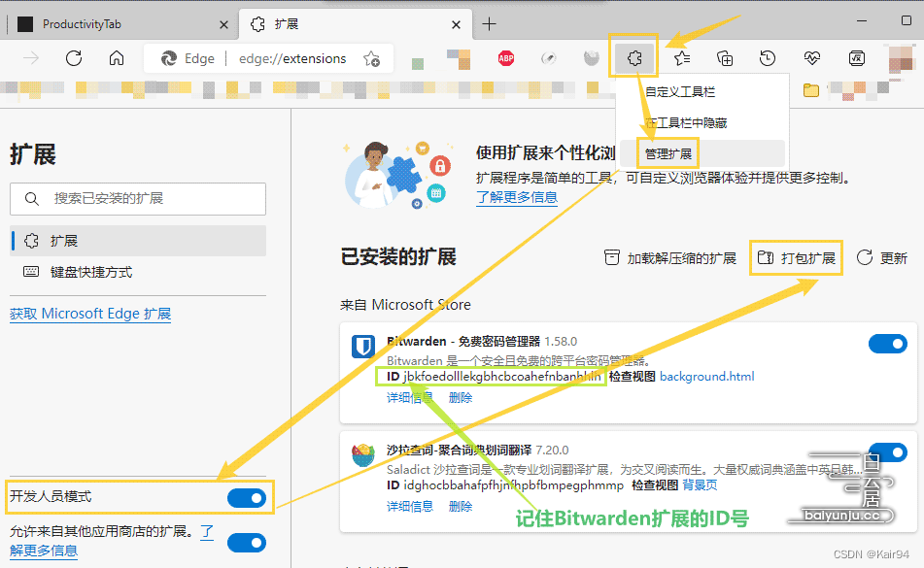Open the Collections icon in toolbar
924x568 pixels.
724,58
